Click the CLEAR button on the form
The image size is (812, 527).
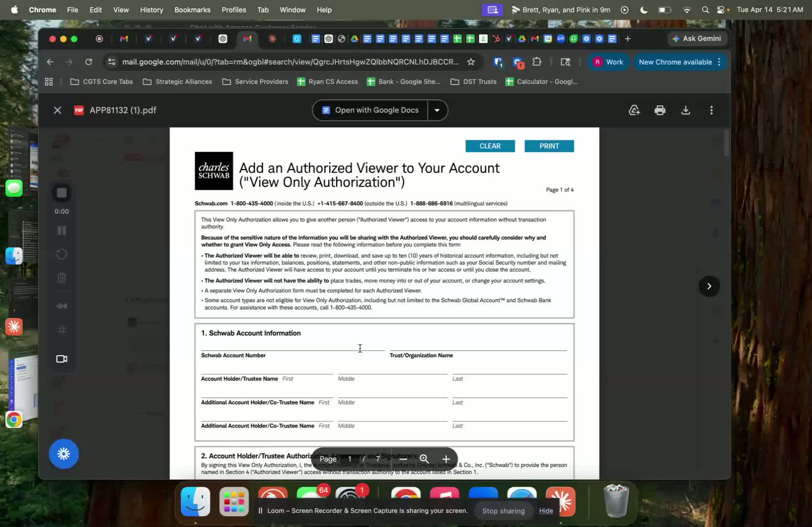tap(490, 146)
